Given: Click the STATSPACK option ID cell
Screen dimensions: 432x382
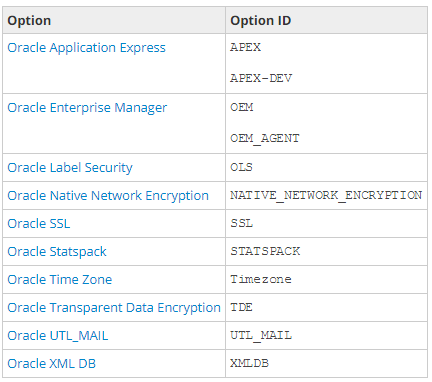Looking at the screenshot, I should click(x=326, y=252).
